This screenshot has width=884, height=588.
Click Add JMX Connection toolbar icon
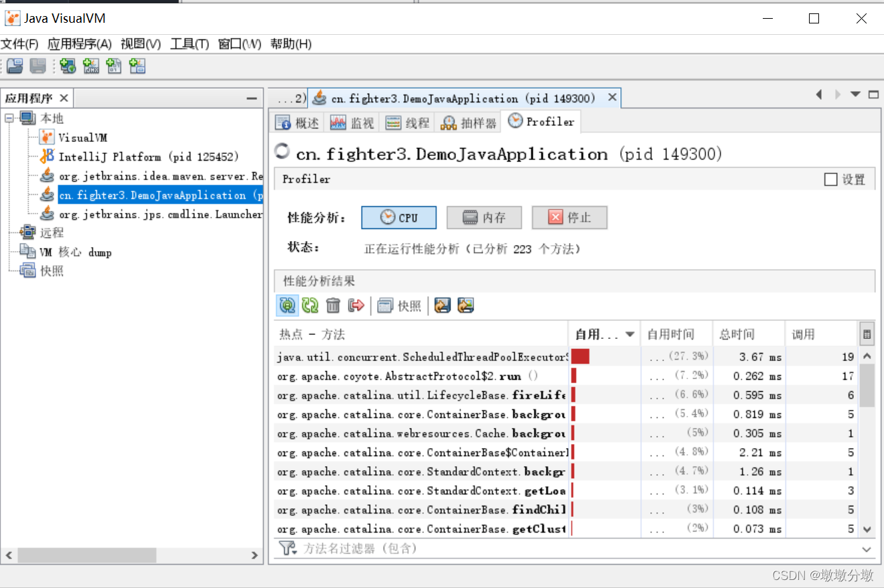(91, 66)
